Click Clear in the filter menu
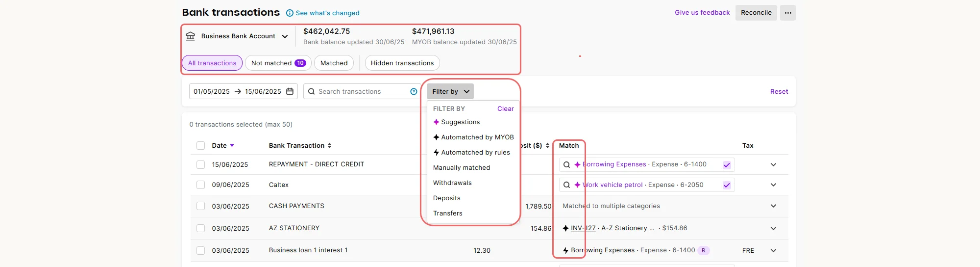Viewport: 980px width, 267px height. tap(506, 109)
